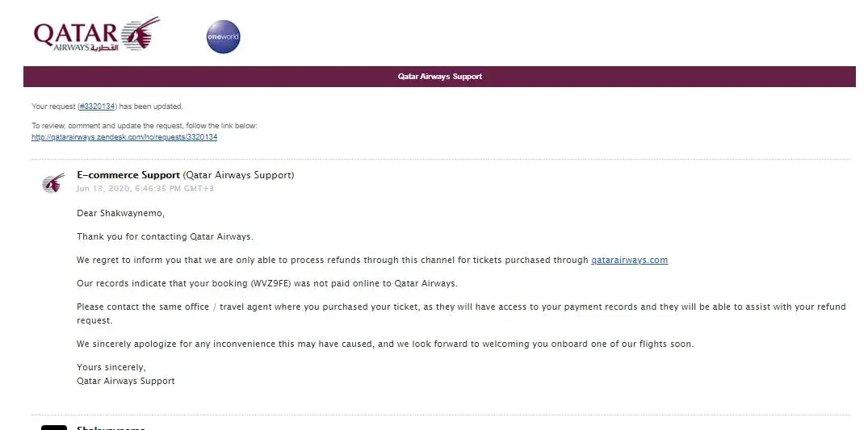Click the Qatar Airways logo
This screenshot has width=868, height=430.
[x=95, y=35]
